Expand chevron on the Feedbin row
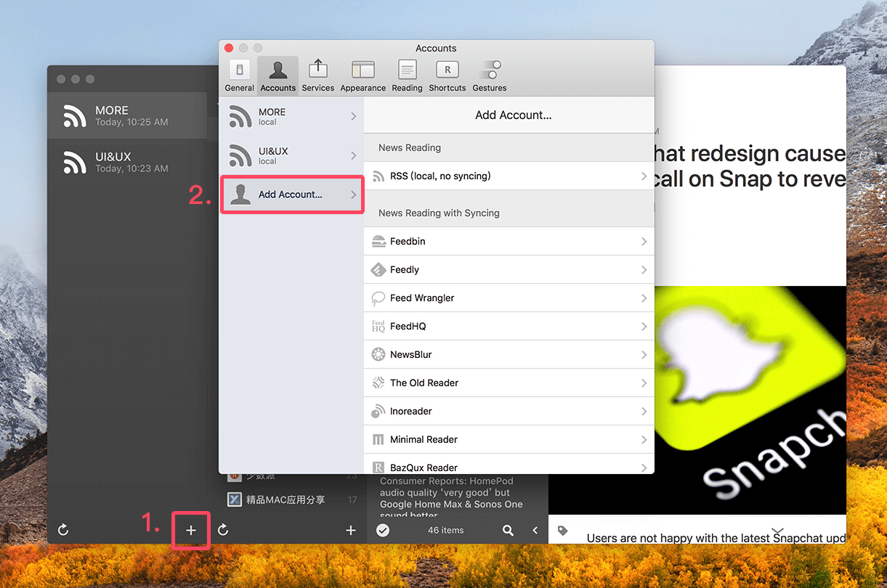Screen dimensions: 887x588 tap(644, 241)
